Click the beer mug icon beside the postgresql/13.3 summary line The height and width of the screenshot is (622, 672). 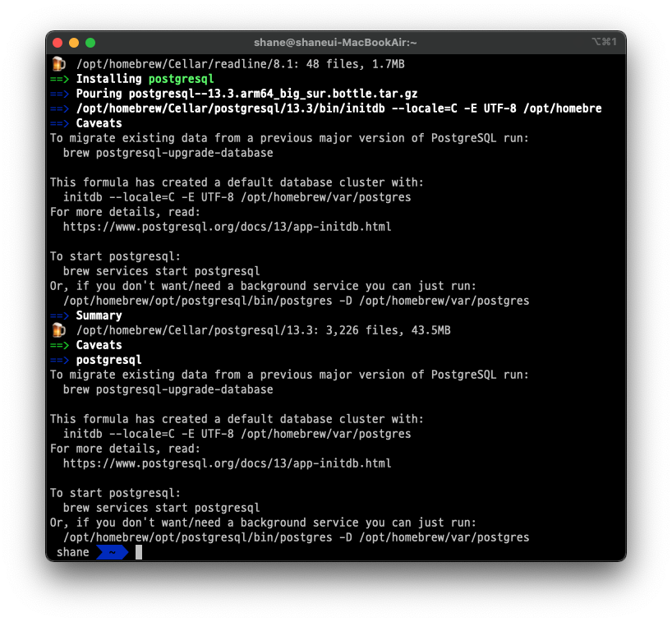point(58,330)
